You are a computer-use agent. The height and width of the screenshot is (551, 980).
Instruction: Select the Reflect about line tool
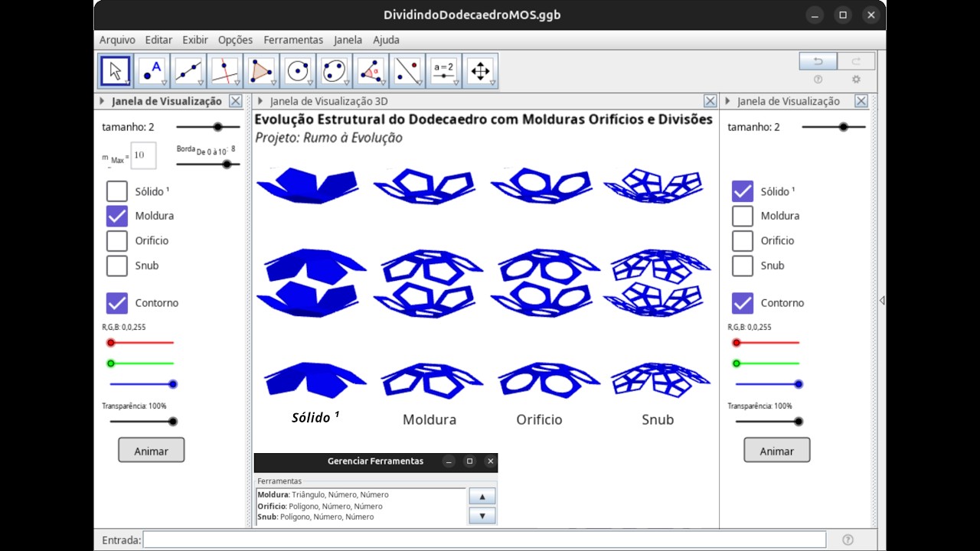tap(407, 71)
